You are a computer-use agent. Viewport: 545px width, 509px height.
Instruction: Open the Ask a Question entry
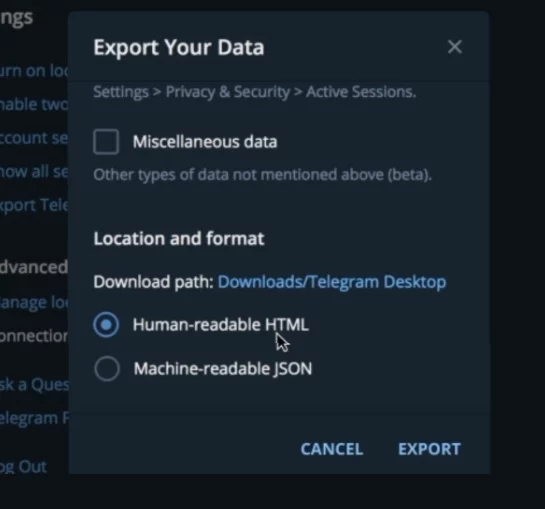click(34, 385)
